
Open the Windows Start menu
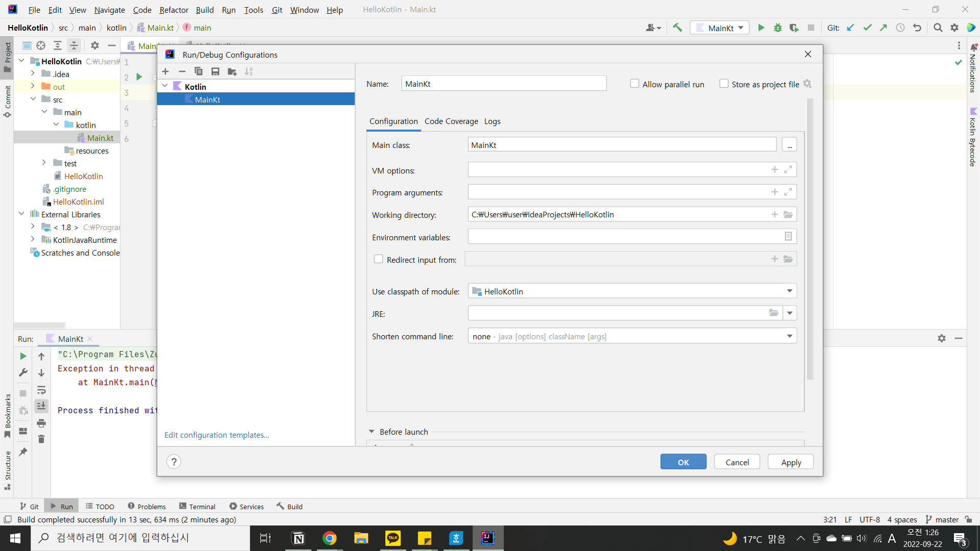point(15,538)
